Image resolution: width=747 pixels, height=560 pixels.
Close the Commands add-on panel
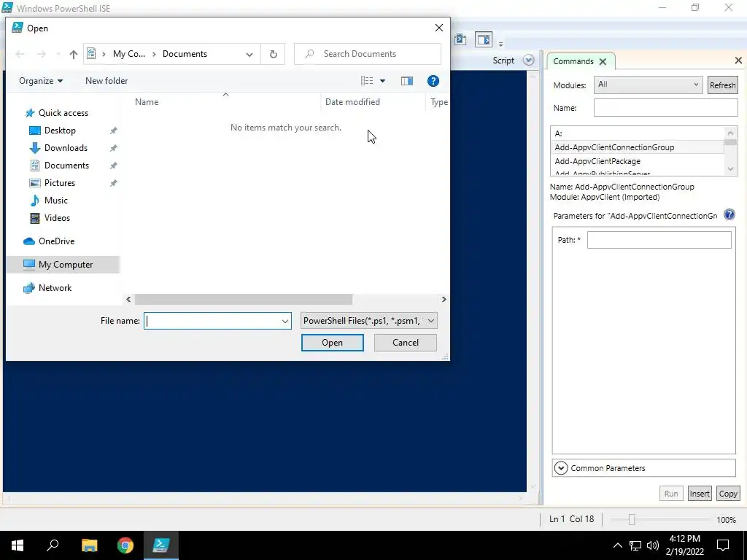click(738, 61)
